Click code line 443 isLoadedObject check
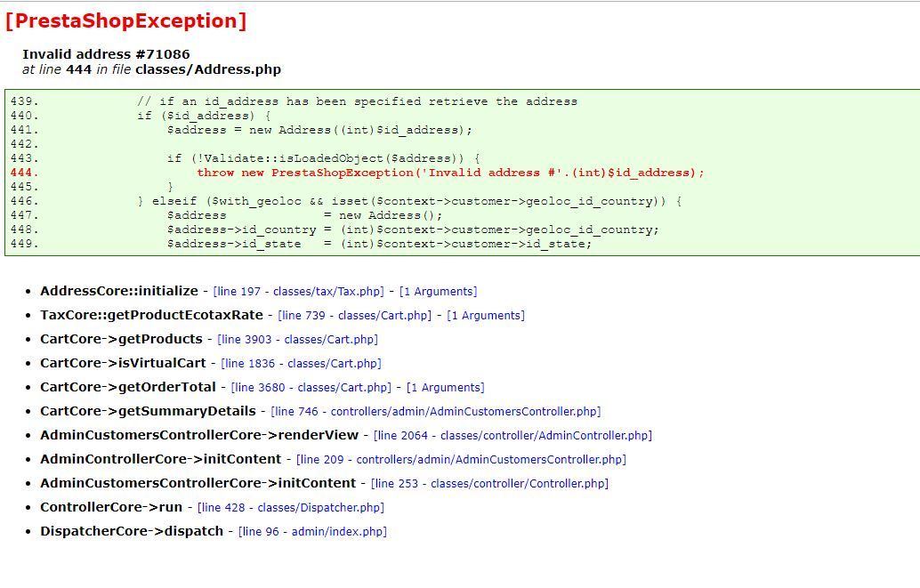Viewport: 920px width, 588px height. [x=324, y=159]
